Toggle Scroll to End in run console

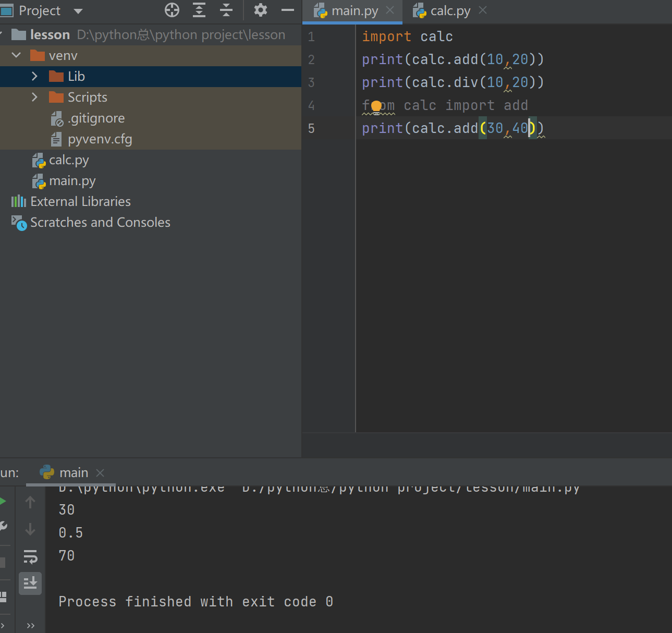tap(30, 583)
